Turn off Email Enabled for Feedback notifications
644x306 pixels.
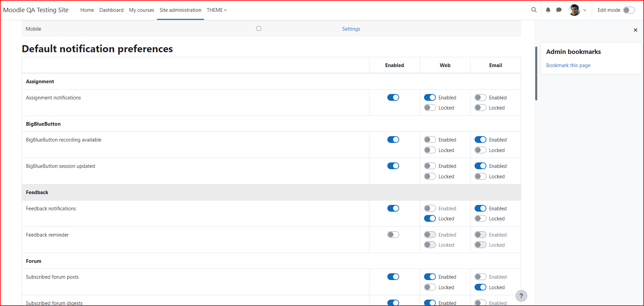(x=480, y=208)
